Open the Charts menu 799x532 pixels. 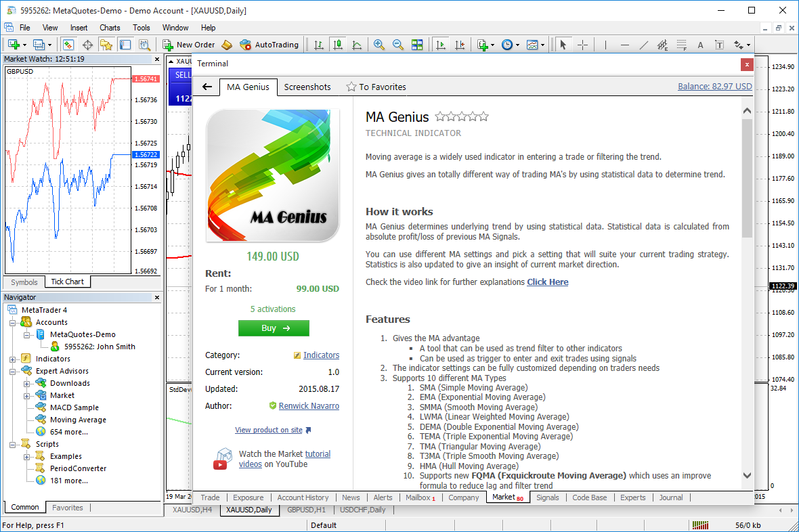pos(110,28)
